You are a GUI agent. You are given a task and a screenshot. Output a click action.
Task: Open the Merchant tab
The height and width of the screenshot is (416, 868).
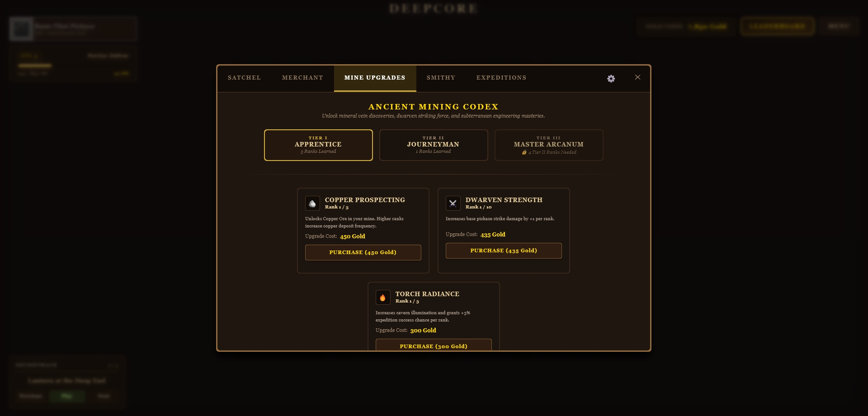[x=302, y=78]
